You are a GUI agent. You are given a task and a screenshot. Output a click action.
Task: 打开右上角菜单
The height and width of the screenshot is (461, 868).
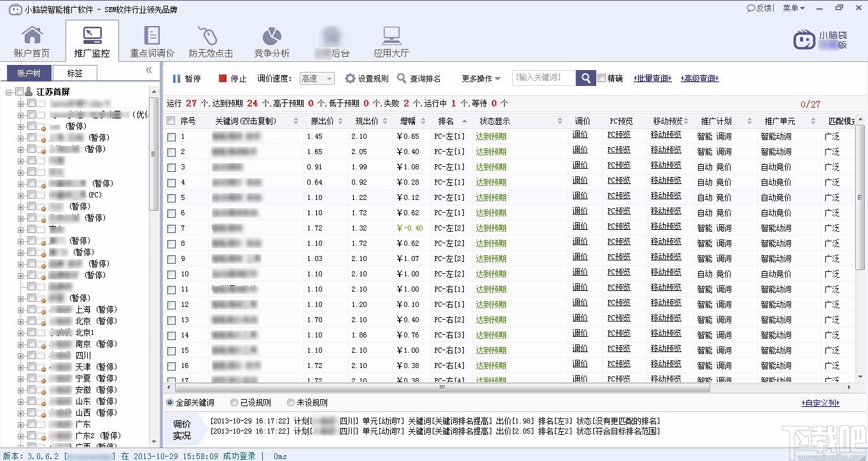point(791,8)
